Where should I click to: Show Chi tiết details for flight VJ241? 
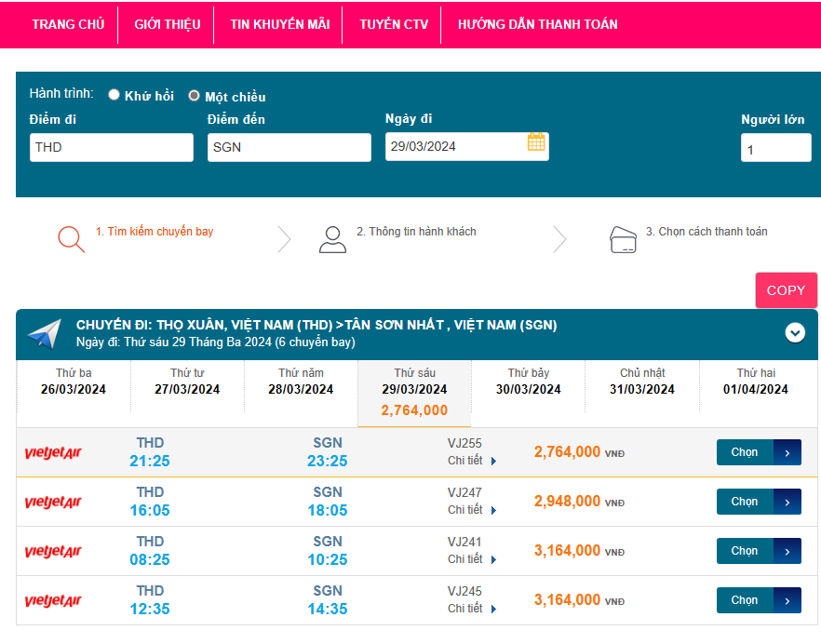point(471,559)
